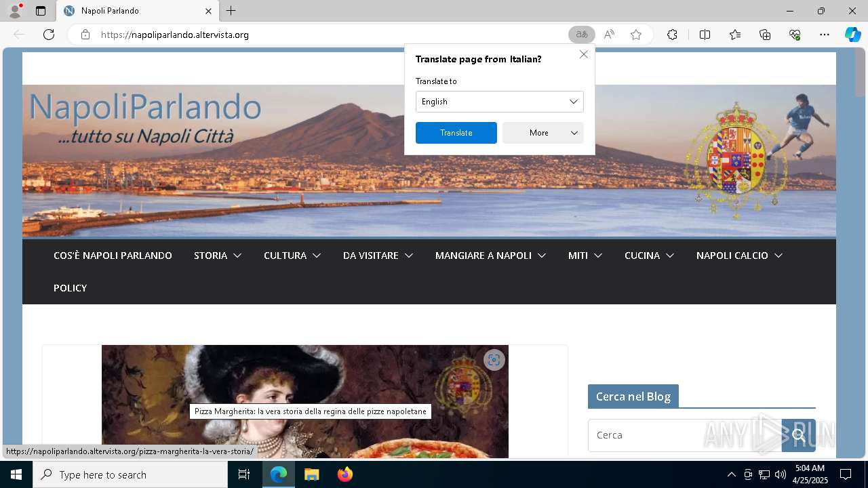Image resolution: width=868 pixels, height=488 pixels.
Task: Open the Windows Start menu
Action: click(16, 474)
